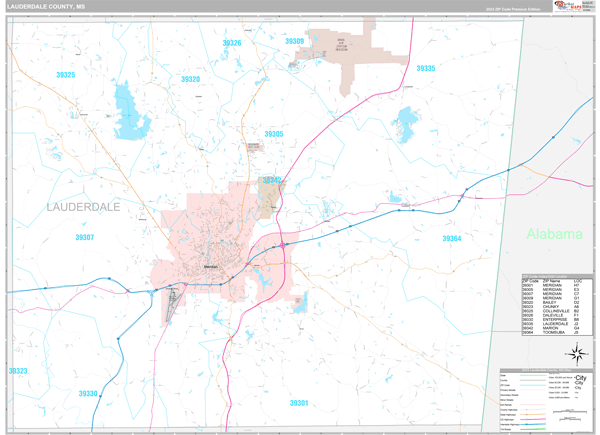Click the ZIP code 39309 label
The image size is (600, 435).
click(x=294, y=41)
